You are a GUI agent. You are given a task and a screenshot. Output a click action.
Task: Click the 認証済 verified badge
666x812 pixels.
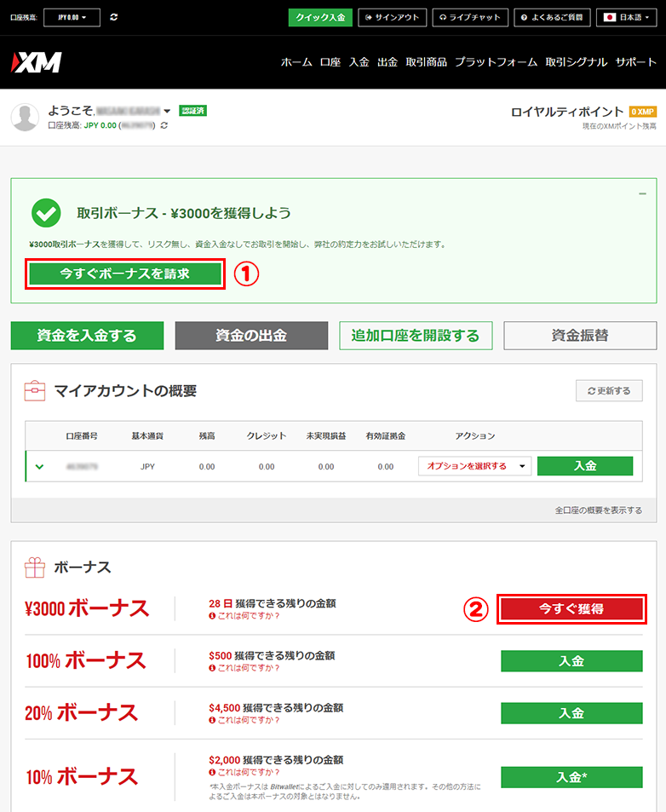[193, 110]
